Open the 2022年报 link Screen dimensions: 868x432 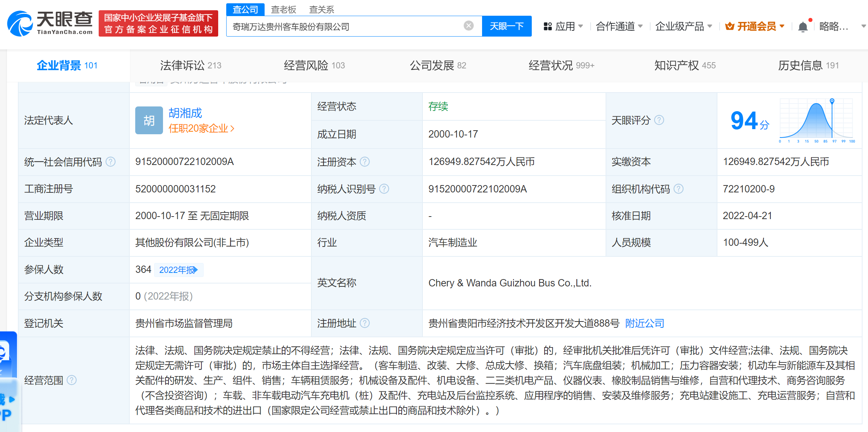(178, 270)
